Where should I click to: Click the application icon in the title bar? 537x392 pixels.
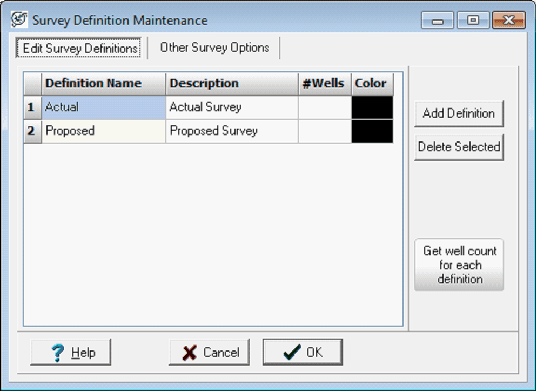[19, 21]
